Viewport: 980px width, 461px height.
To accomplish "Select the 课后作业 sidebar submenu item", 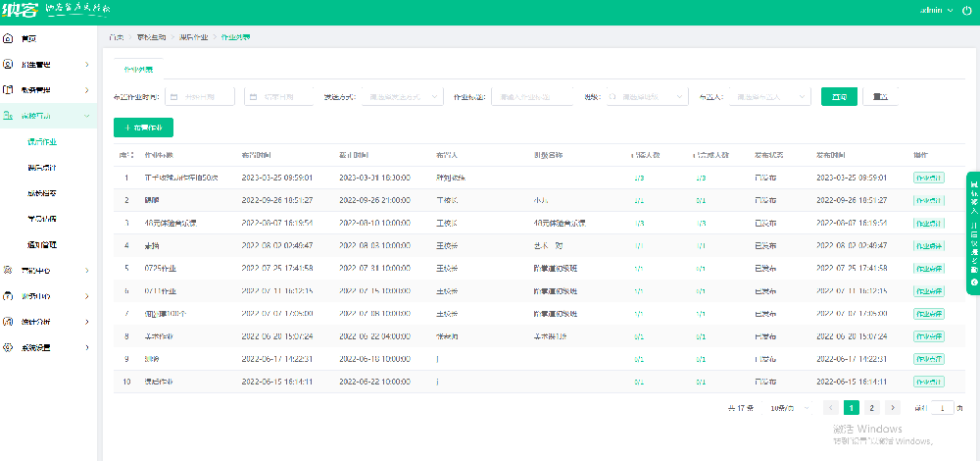I will tap(42, 142).
